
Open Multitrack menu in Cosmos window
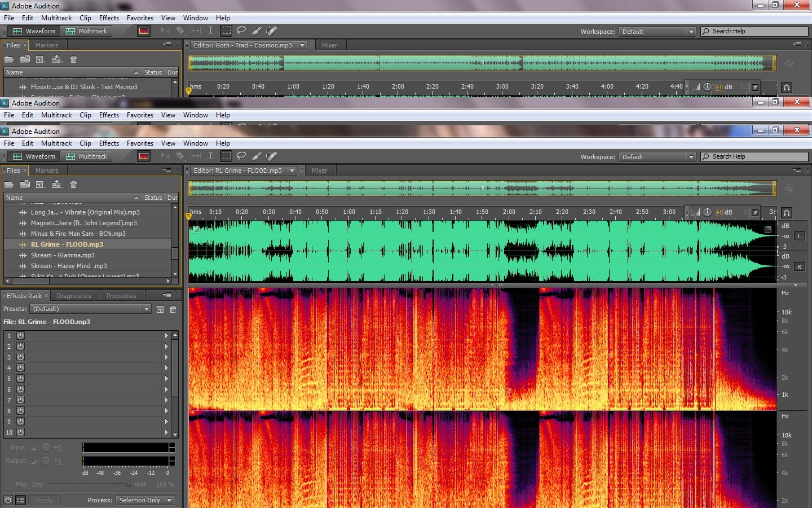click(x=56, y=18)
